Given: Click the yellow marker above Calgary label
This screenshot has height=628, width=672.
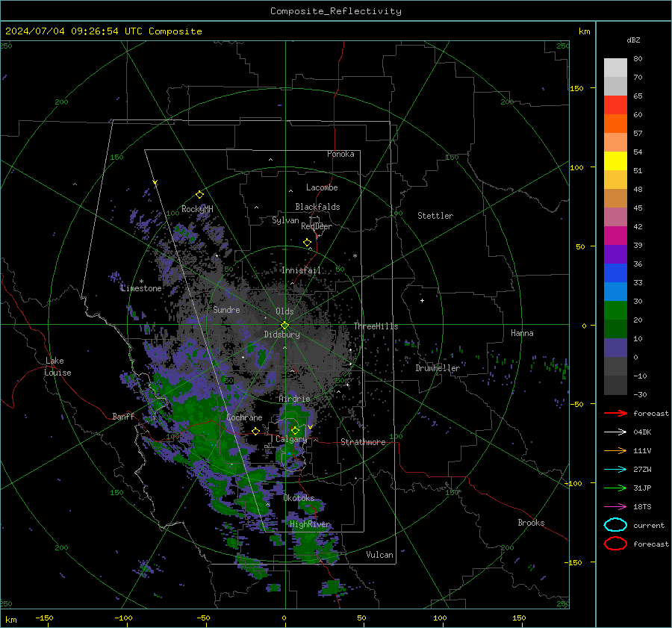Looking at the screenshot, I should [x=295, y=430].
